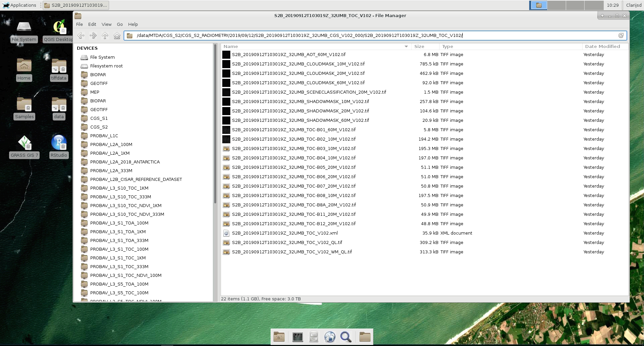This screenshot has width=644, height=346.
Task: Open home folder via the house toolbar icon
Action: pos(117,36)
